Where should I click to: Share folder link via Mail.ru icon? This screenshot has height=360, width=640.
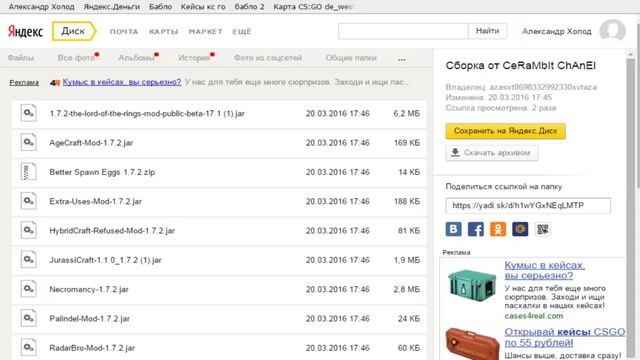[x=520, y=229]
